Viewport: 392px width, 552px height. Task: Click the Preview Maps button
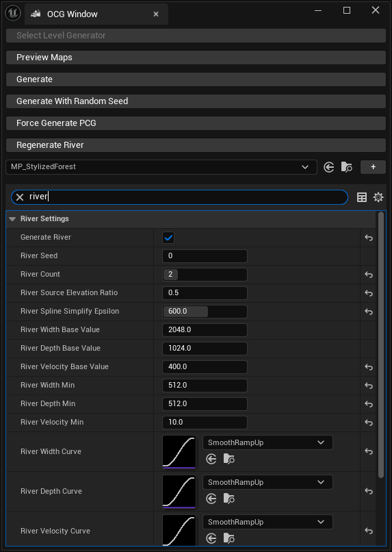click(x=196, y=58)
